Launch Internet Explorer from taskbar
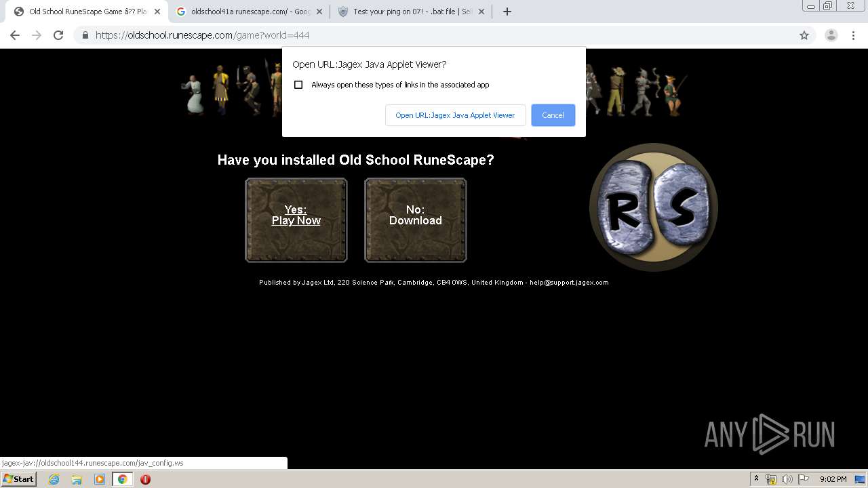This screenshot has width=868, height=488. pos(54,479)
